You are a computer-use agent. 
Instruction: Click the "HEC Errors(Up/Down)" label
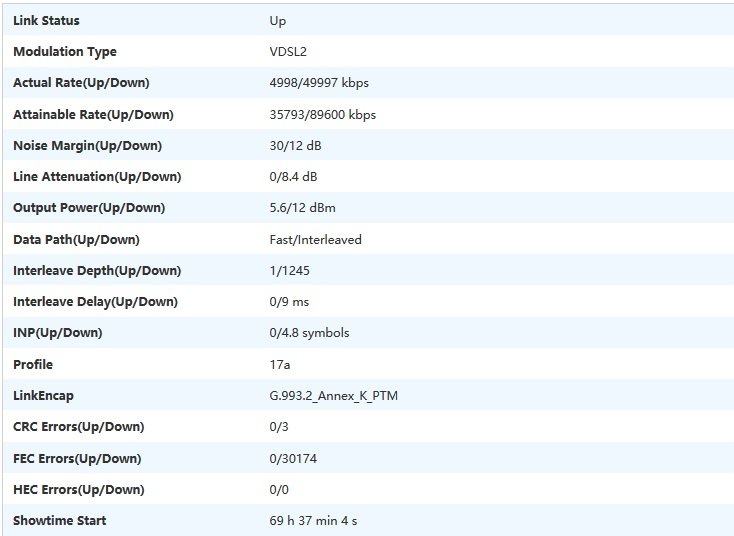[79, 490]
